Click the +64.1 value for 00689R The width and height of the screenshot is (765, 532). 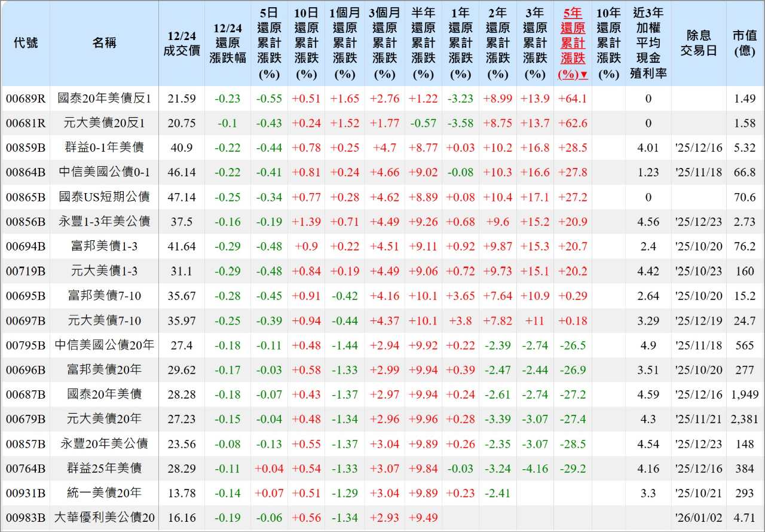[573, 99]
